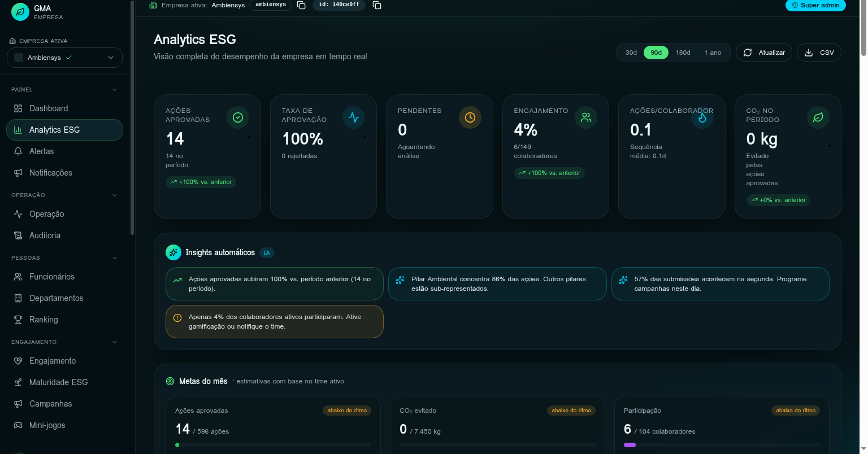Click the users icon on Engajamento card
868x454 pixels.
pos(586,117)
